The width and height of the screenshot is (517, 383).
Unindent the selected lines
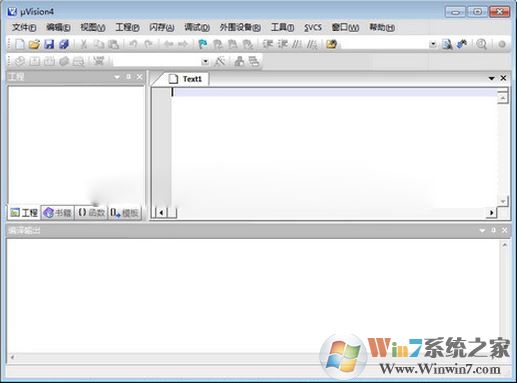(283, 44)
